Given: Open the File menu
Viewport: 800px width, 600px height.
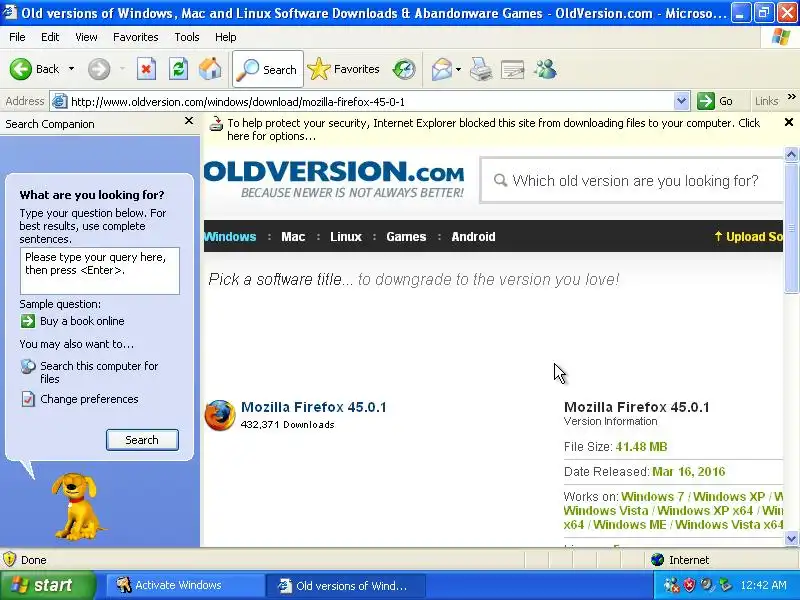Looking at the screenshot, I should point(17,37).
